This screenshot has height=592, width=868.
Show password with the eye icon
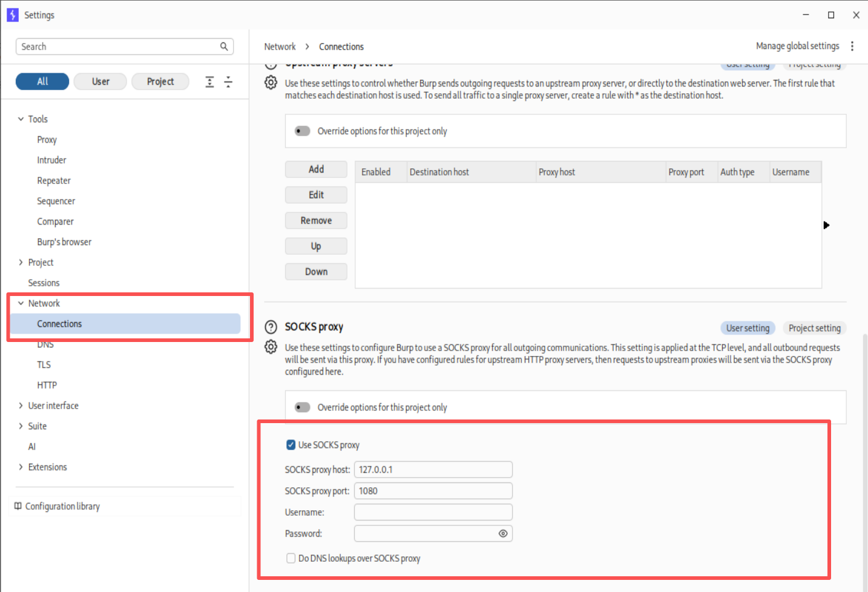point(502,533)
